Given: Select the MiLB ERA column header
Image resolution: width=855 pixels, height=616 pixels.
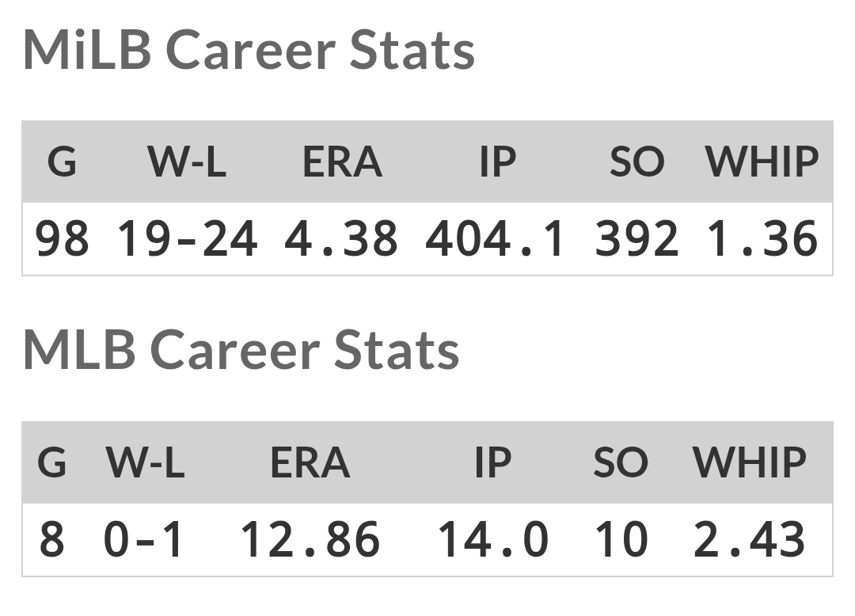Looking at the screenshot, I should click(x=343, y=162).
